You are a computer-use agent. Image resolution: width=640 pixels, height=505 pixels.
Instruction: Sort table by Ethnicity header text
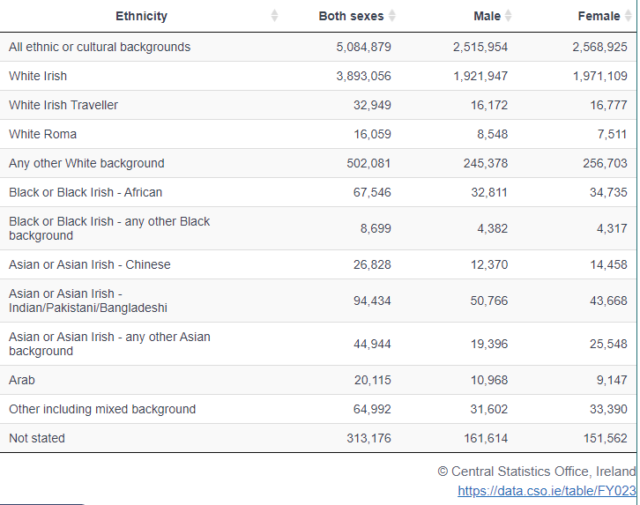click(x=141, y=16)
